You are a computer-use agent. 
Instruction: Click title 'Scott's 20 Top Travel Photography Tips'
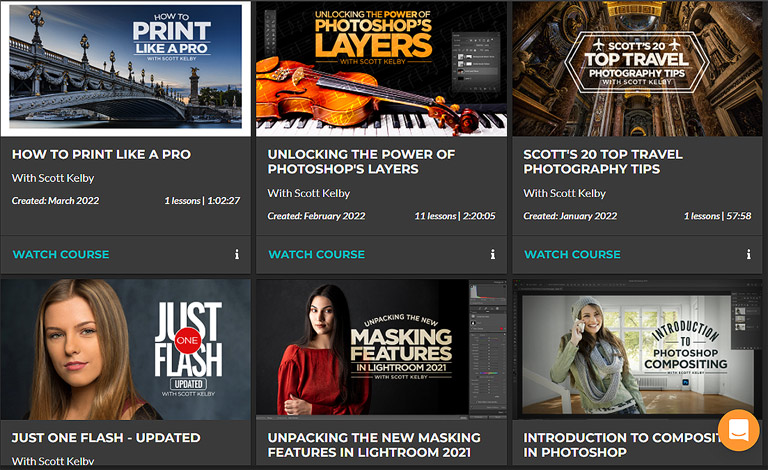pos(603,162)
